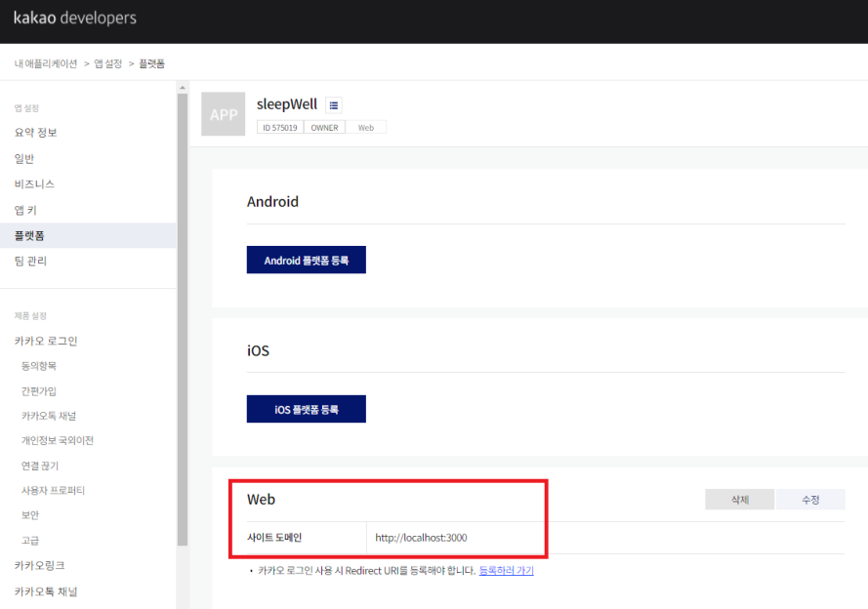Open the bottom 카카오톡 채널 sidebar item
The image size is (868, 609).
click(x=46, y=591)
